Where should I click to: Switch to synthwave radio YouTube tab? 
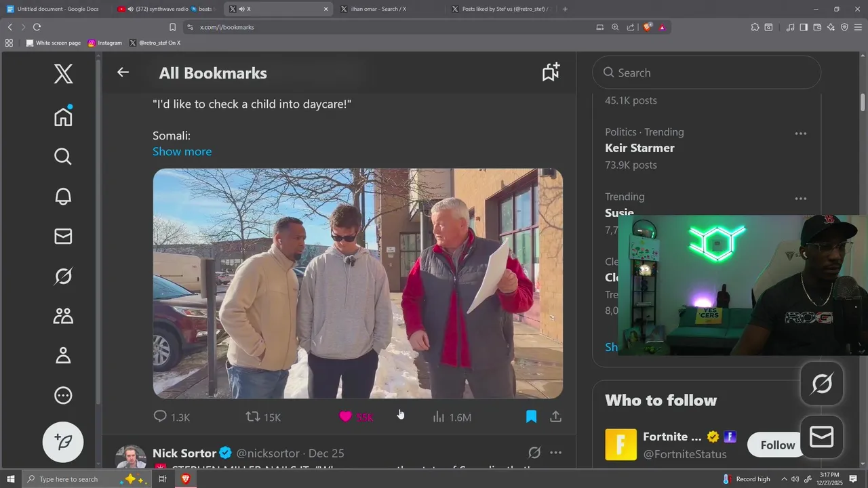coord(165,9)
